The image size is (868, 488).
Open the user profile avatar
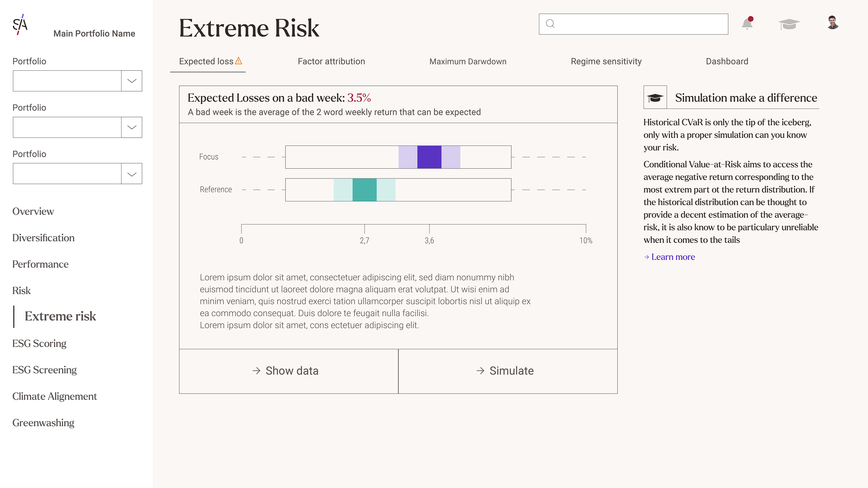(x=833, y=23)
